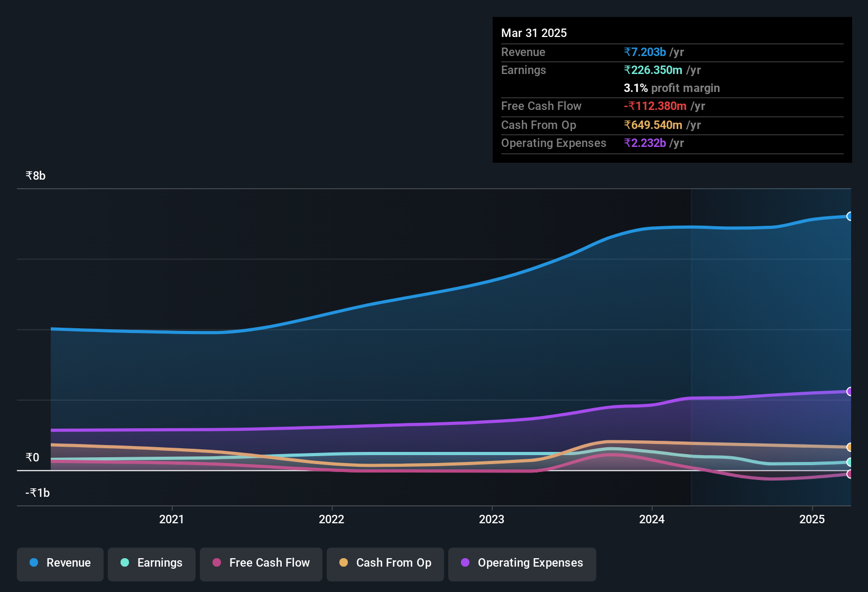This screenshot has height=592, width=868.
Task: Click the blue Revenue legend dot
Action: click(x=34, y=562)
